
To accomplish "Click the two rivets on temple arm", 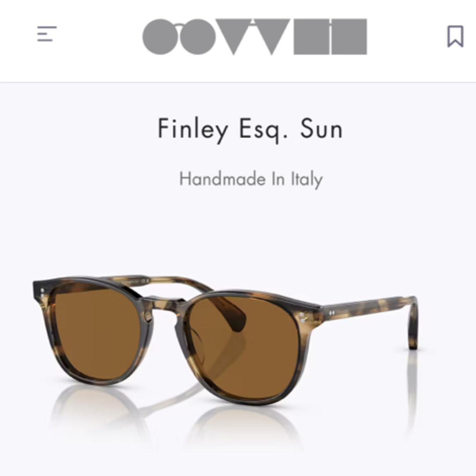I will click(x=332, y=312).
